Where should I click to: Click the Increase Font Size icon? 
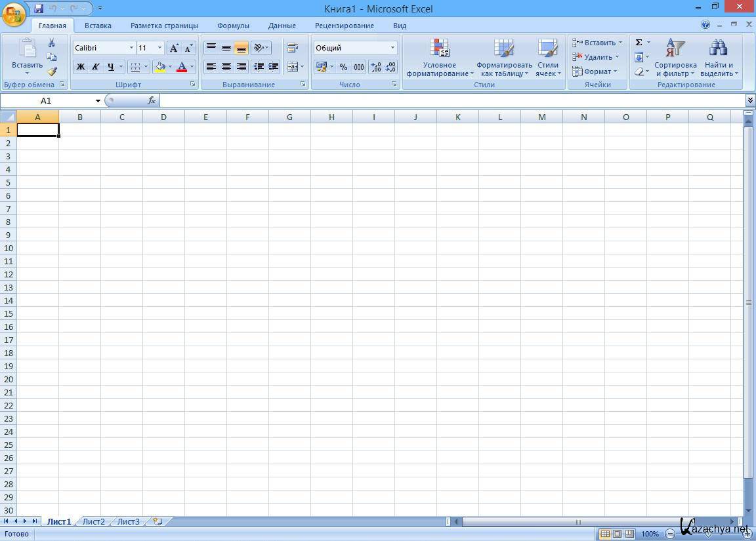coord(174,48)
